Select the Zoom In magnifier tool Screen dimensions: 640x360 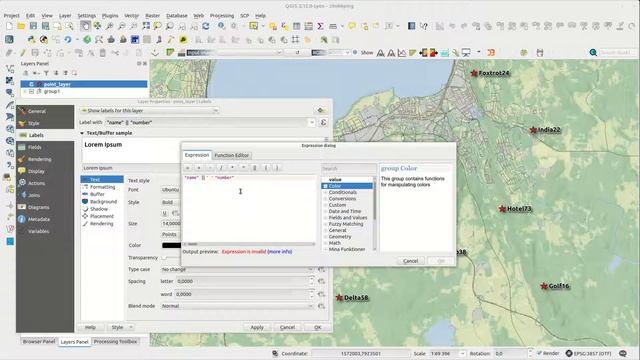tap(109, 26)
